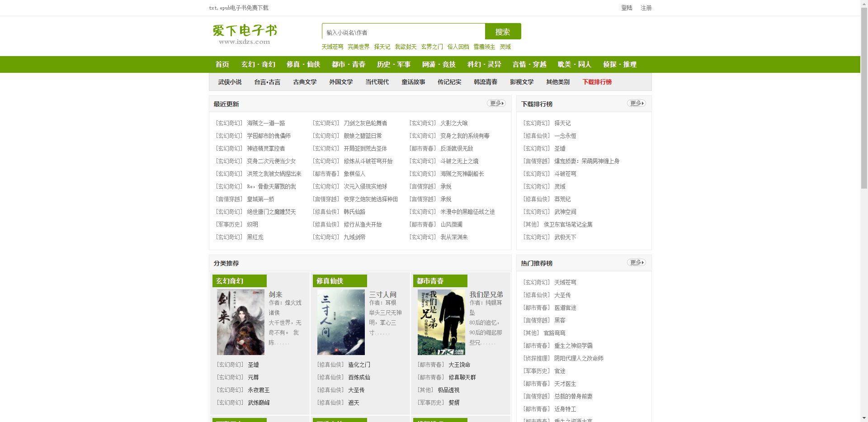Expand 更多 on the 下载排行榜 panel
Viewport: 868px width, 422px height.
pos(637,103)
